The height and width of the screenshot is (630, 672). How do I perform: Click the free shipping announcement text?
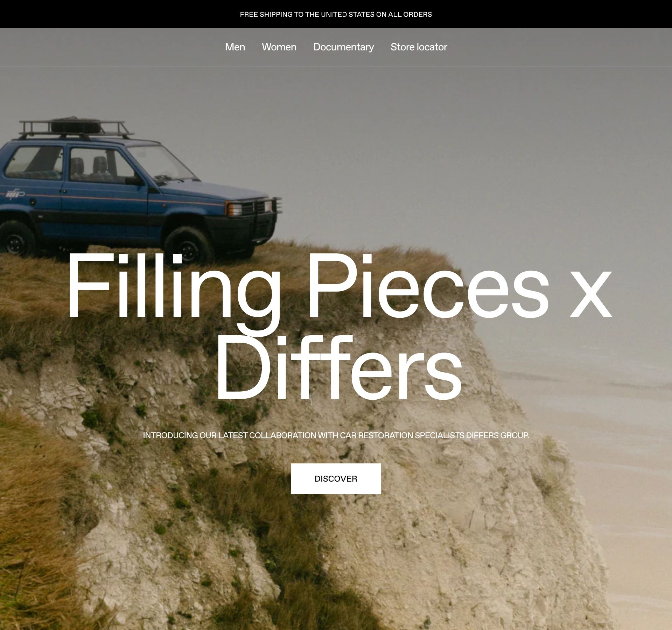[336, 14]
